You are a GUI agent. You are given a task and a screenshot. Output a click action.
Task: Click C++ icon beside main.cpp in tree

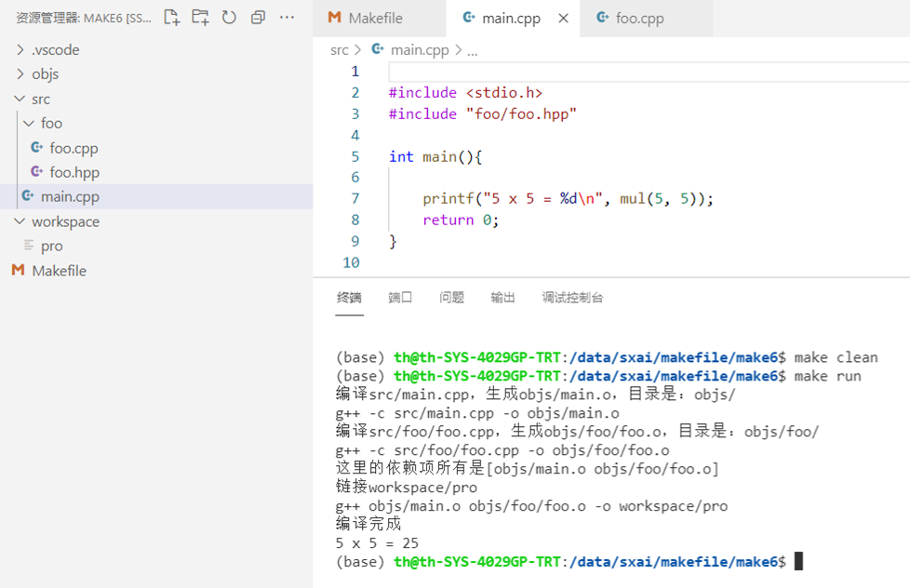27,196
